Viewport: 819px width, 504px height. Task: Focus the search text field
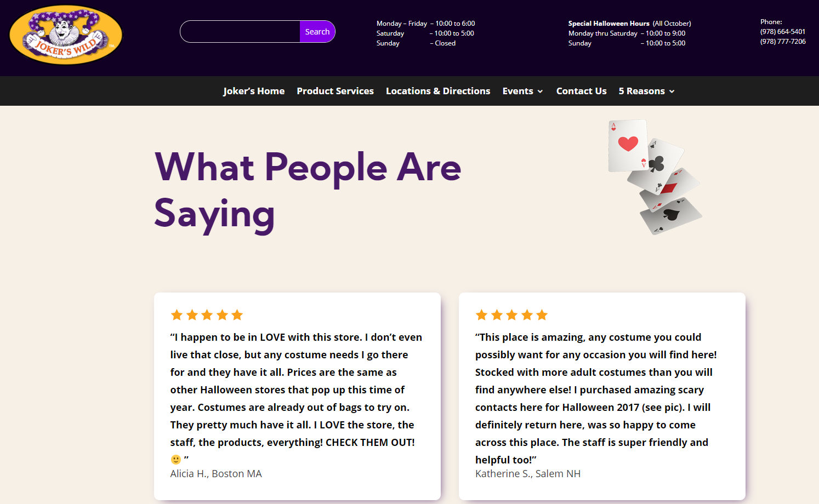pos(240,32)
